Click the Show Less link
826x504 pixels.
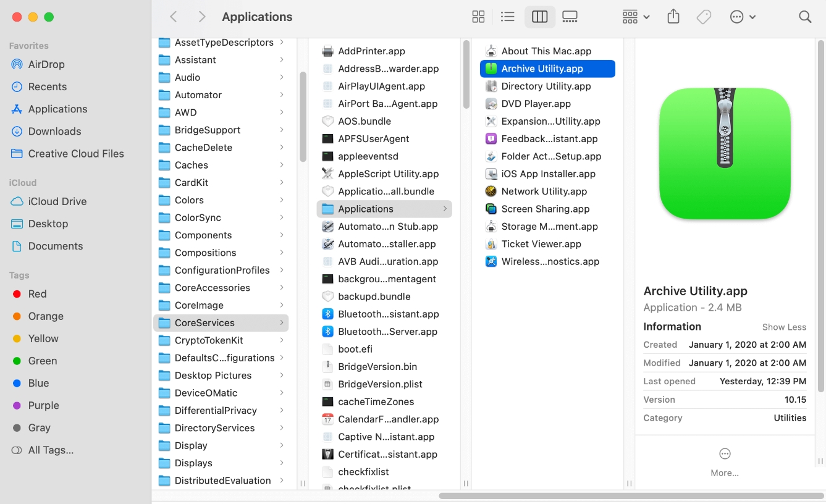[x=784, y=327]
